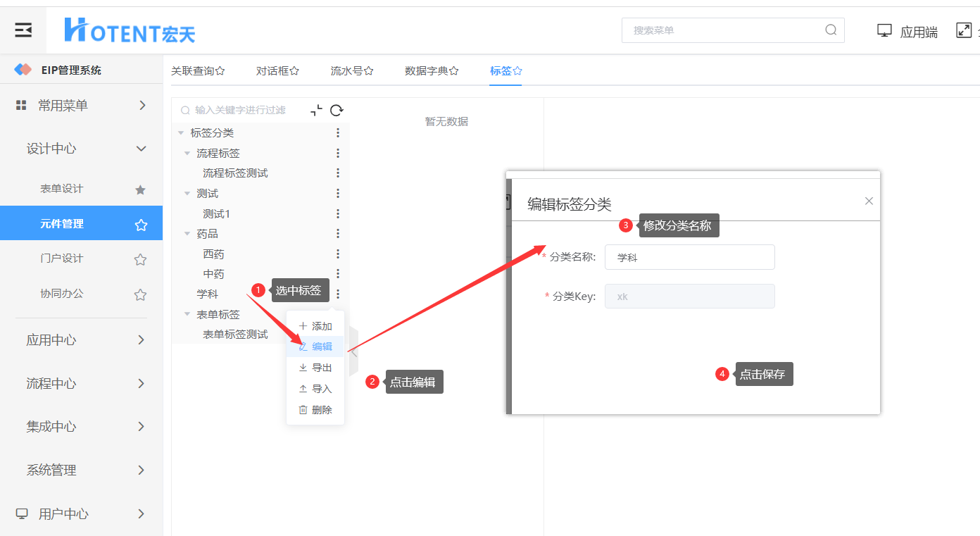Toggle the favorite star for 表单设计
This screenshot has height=536, width=980.
(140, 189)
